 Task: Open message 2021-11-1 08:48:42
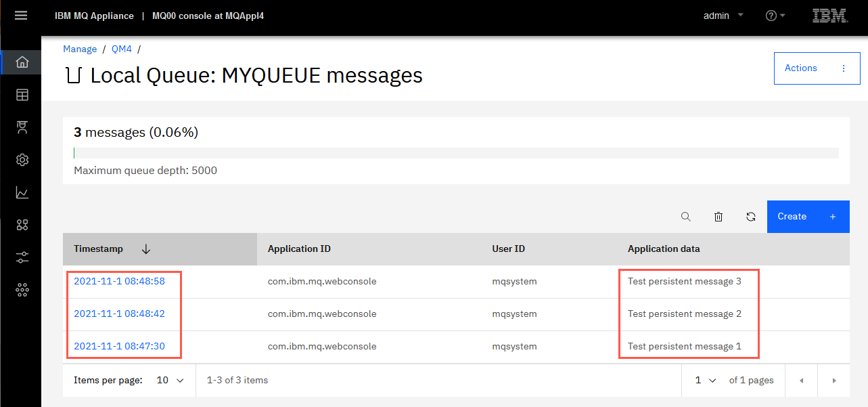[x=119, y=314]
